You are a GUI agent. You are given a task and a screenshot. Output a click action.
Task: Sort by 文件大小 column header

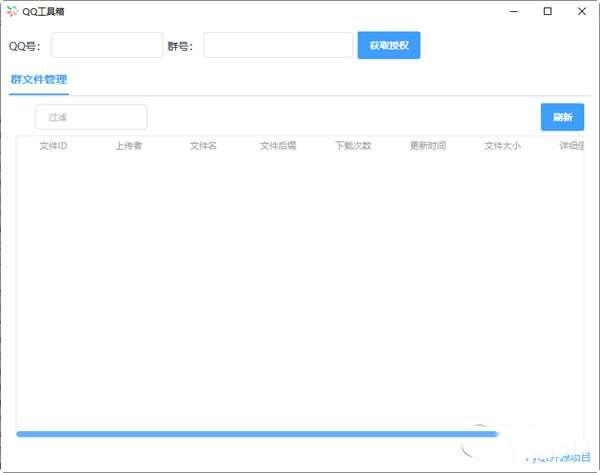coord(502,146)
